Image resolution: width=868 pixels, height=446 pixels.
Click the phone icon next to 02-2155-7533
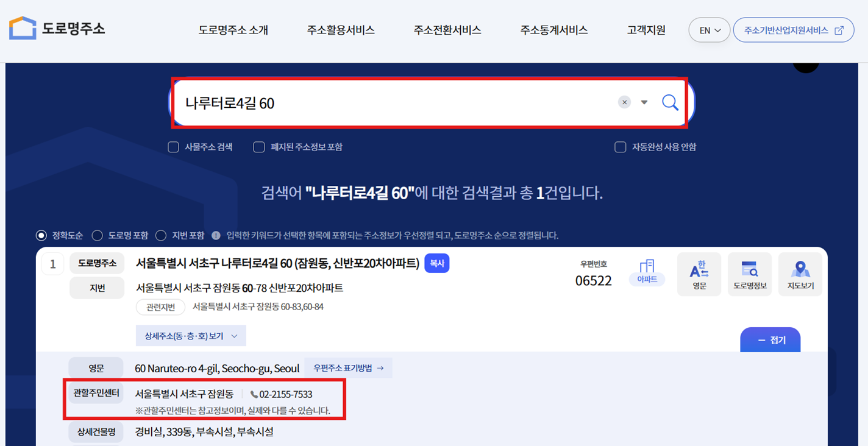point(254,395)
